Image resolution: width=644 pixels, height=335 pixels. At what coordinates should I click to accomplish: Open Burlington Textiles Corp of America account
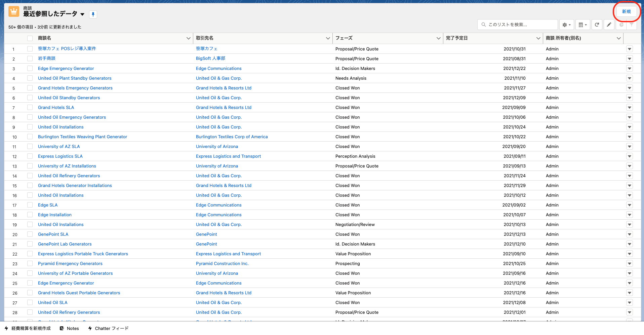[232, 137]
